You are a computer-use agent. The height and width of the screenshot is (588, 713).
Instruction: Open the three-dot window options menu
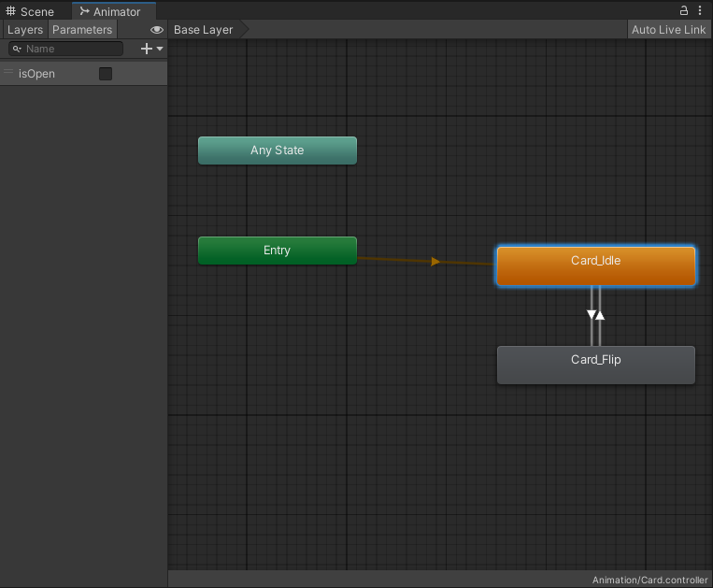[700, 10]
